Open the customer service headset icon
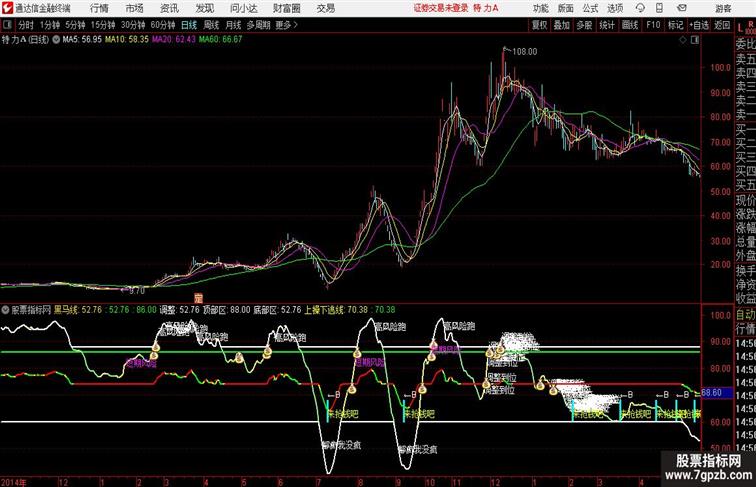756x487 pixels. coord(640,8)
